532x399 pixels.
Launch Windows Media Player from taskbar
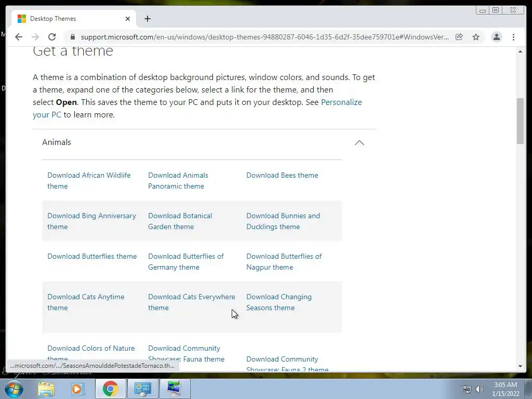click(77, 389)
